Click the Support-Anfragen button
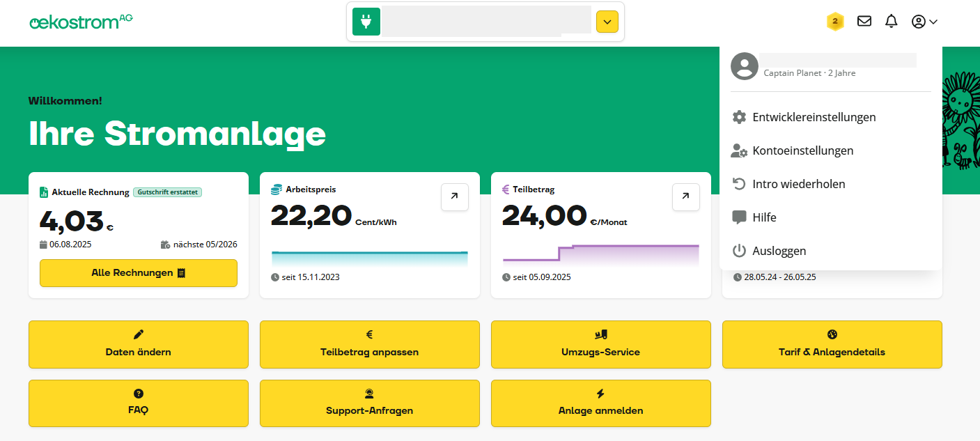This screenshot has width=980, height=441. point(370,403)
